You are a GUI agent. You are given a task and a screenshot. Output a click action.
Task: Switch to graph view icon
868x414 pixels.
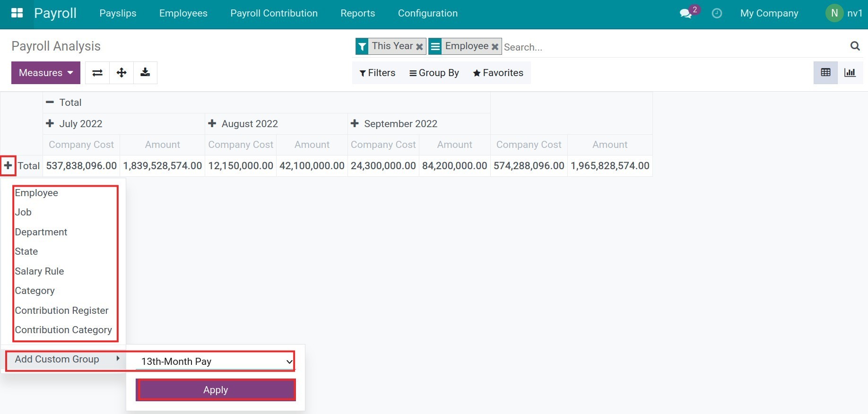[x=850, y=73]
